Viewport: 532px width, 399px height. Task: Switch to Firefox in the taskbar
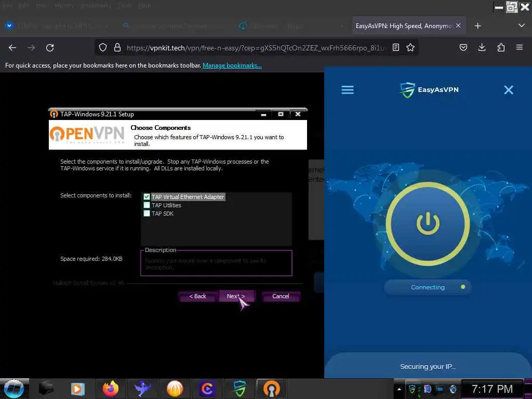click(111, 389)
